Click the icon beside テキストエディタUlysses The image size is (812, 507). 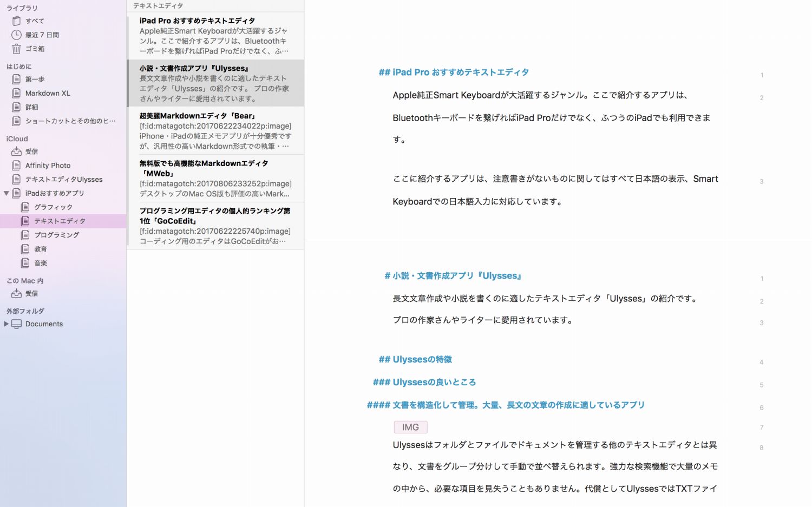tap(16, 179)
